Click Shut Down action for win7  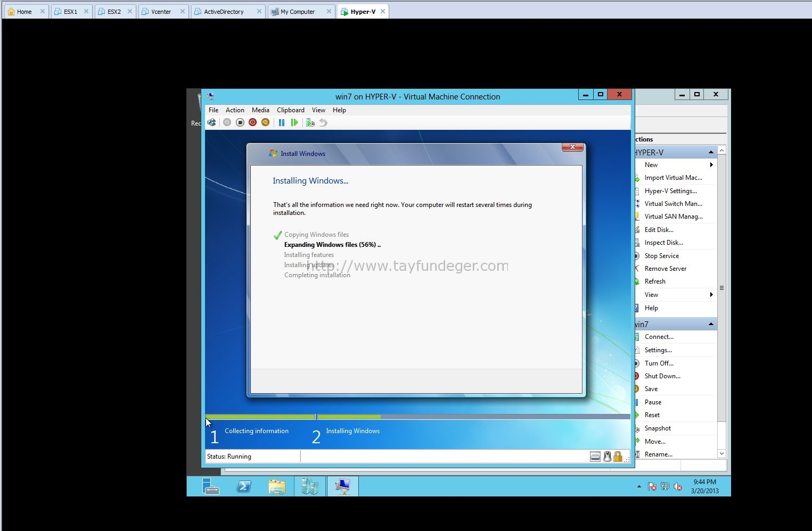(662, 376)
